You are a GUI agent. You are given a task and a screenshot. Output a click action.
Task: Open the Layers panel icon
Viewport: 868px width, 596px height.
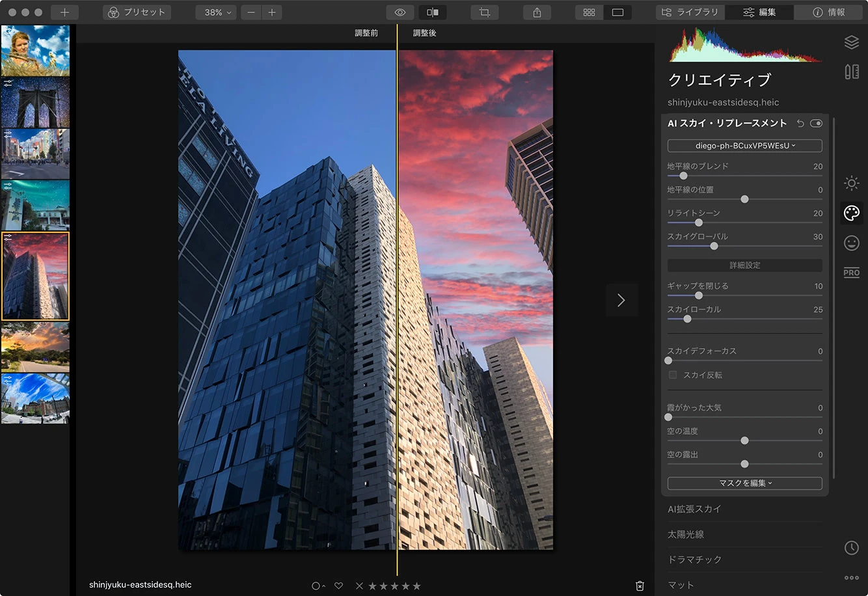pyautogui.click(x=851, y=42)
